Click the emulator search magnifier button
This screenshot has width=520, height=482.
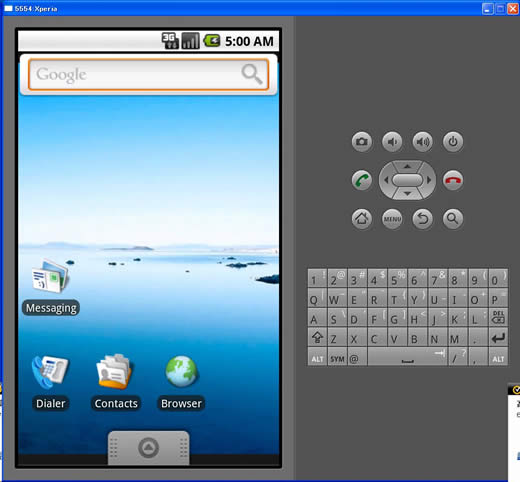click(453, 219)
